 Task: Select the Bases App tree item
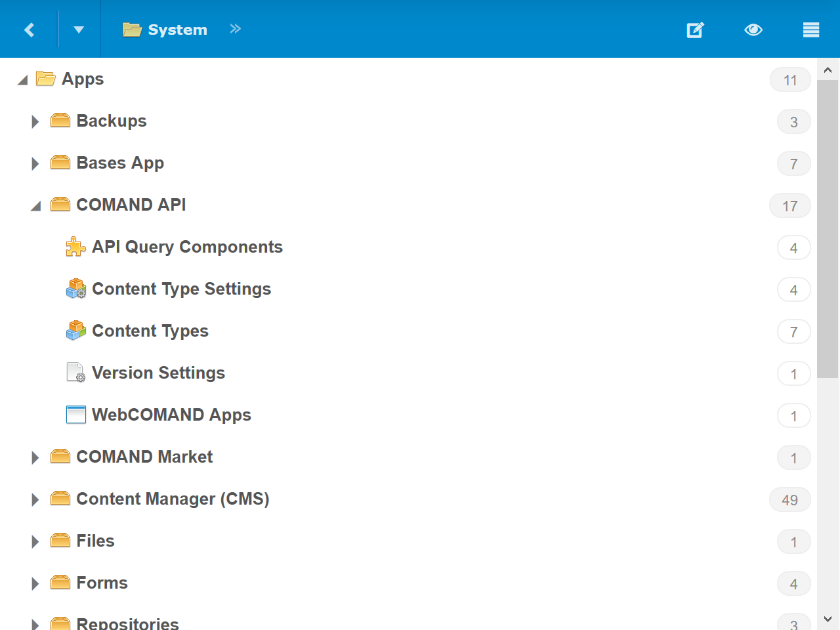[x=120, y=163]
